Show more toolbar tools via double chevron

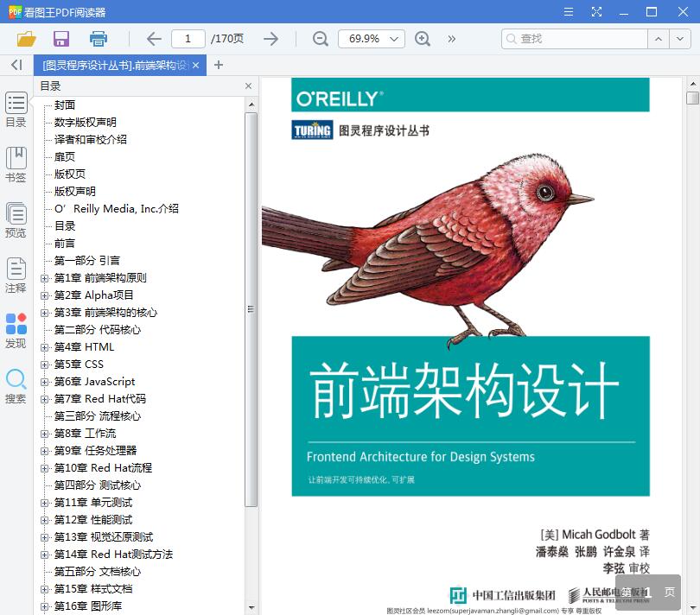[452, 39]
